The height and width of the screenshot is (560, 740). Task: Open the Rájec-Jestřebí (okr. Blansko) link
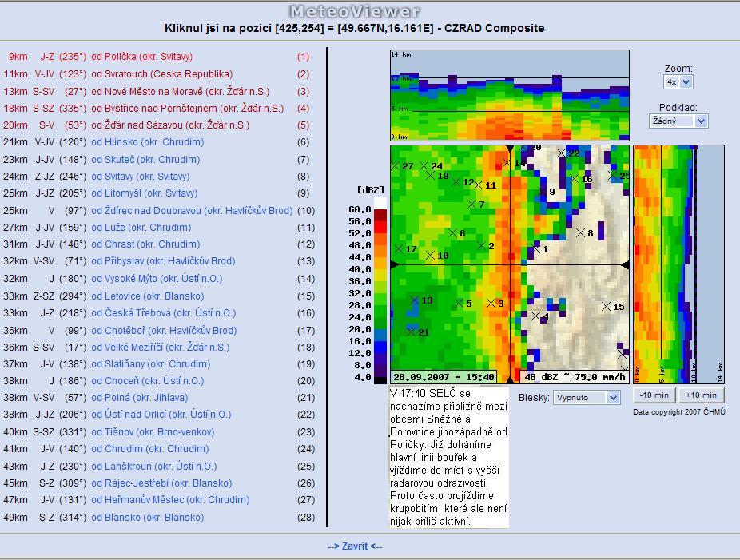pos(161,483)
